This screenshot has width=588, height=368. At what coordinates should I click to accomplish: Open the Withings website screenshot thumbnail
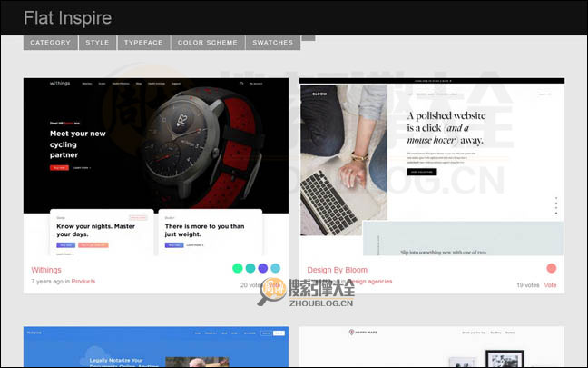point(156,166)
